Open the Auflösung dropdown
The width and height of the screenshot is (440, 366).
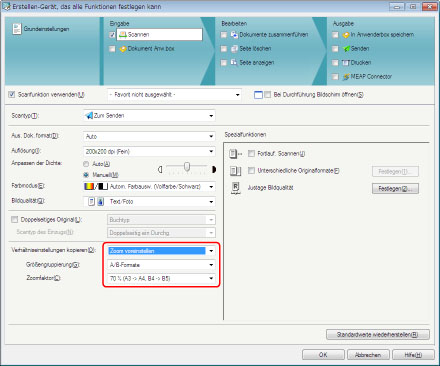(x=149, y=151)
